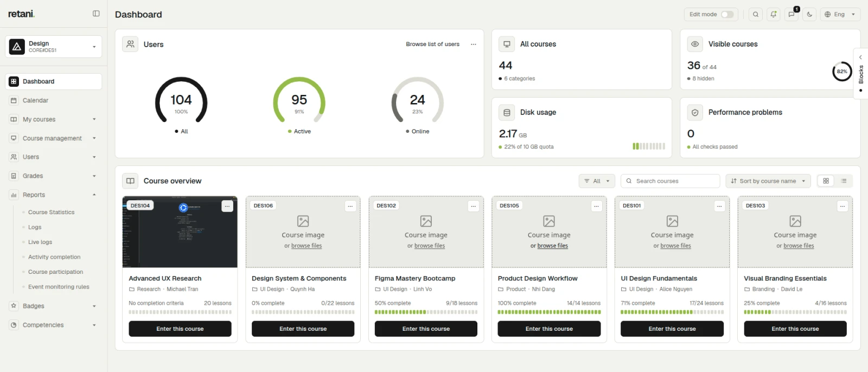Screen dimensions: 868x372
Task: Open Dashboard in the sidebar
Action: click(x=54, y=81)
